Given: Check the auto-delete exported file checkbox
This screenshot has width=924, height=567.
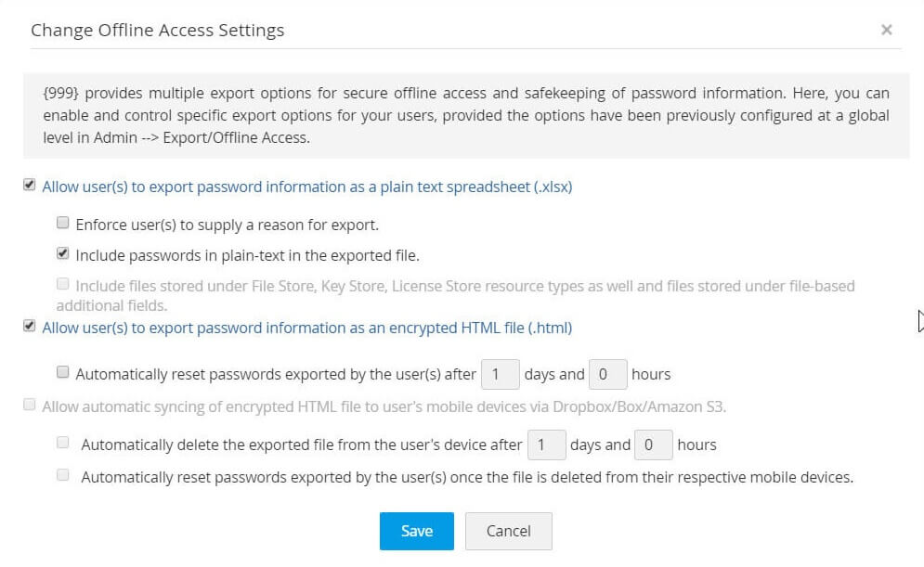Looking at the screenshot, I should pos(62,444).
